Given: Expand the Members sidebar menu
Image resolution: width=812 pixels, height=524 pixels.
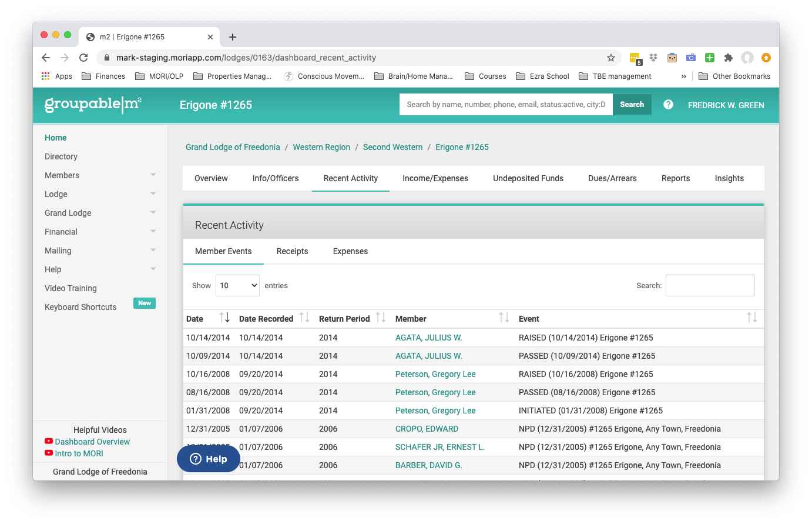Looking at the screenshot, I should click(x=100, y=175).
